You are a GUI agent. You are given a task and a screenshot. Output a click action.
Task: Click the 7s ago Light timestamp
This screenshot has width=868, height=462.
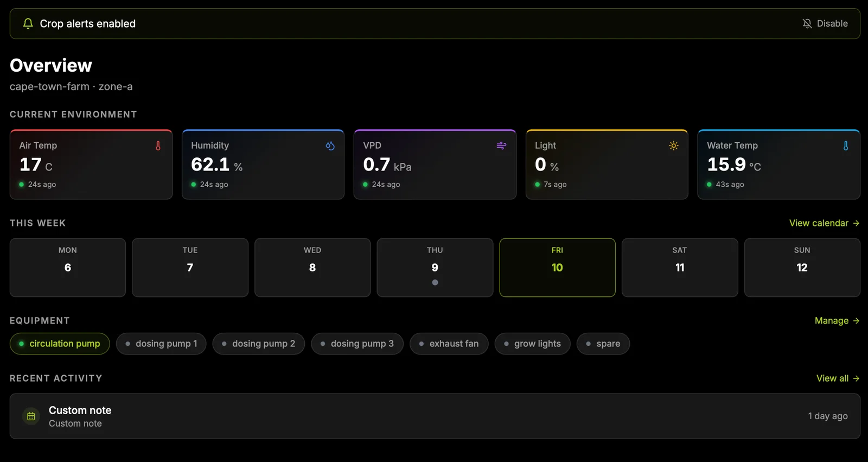point(555,185)
